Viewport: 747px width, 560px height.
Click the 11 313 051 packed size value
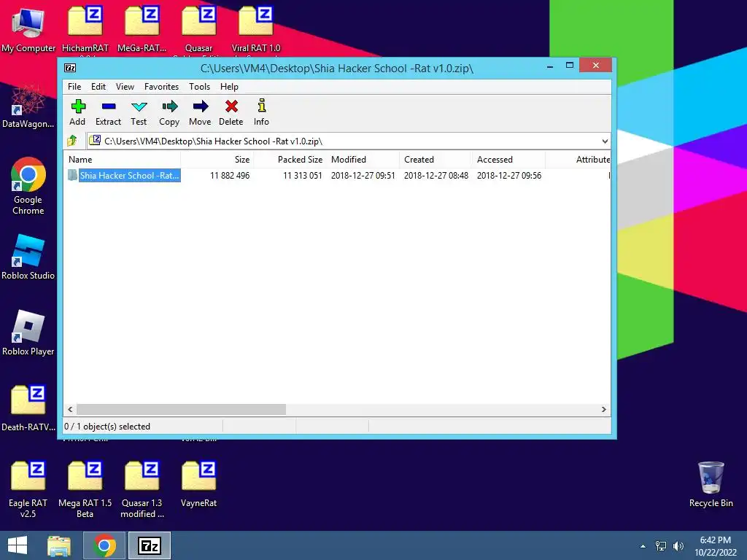coord(303,175)
